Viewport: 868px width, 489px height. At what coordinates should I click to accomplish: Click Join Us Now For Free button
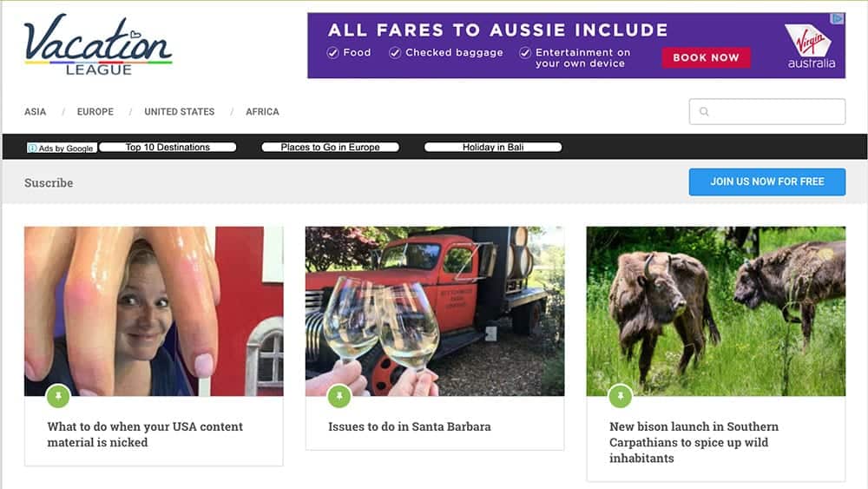pyautogui.click(x=767, y=182)
